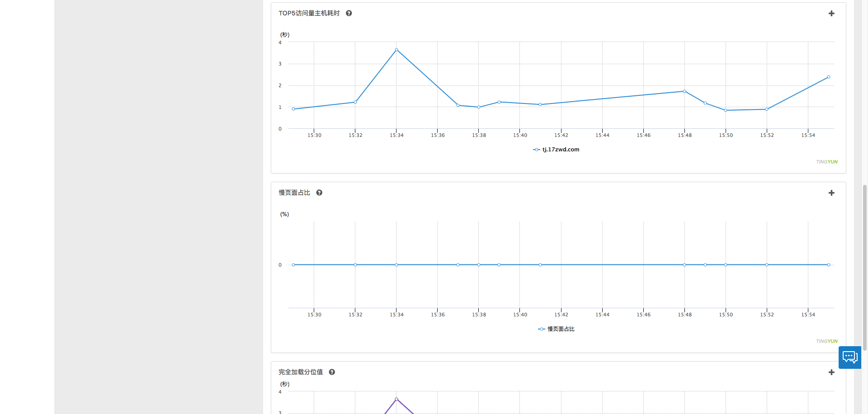Screen dimensions: 868x414
Task: Select purple peak point on 完全加载分位值 chart
Action: [396, 399]
